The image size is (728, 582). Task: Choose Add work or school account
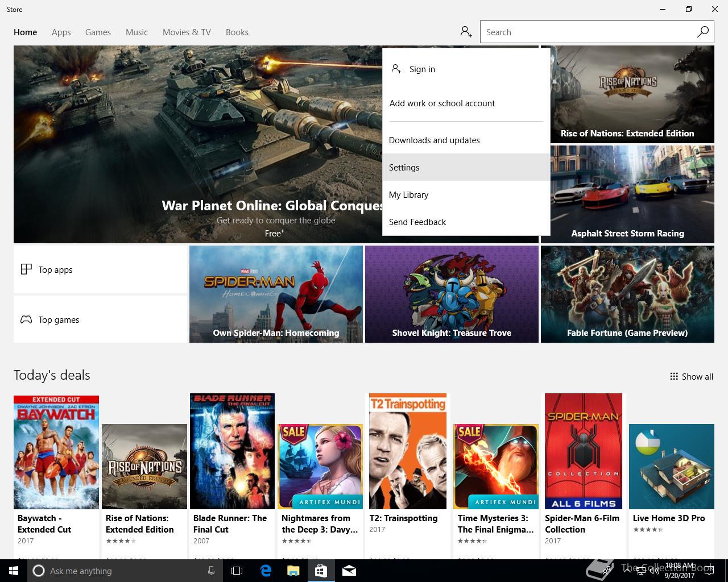[466, 103]
